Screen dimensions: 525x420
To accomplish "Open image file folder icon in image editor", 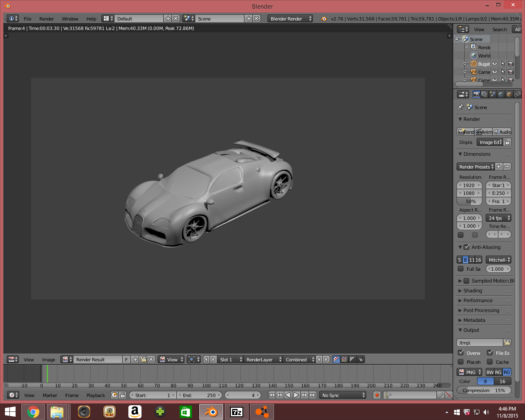I will click(x=144, y=359).
